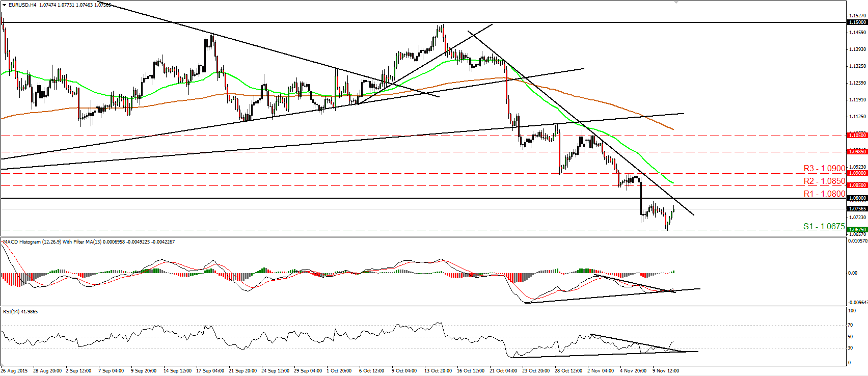Click the 16 Oct 12:00 time axis label

point(471,370)
